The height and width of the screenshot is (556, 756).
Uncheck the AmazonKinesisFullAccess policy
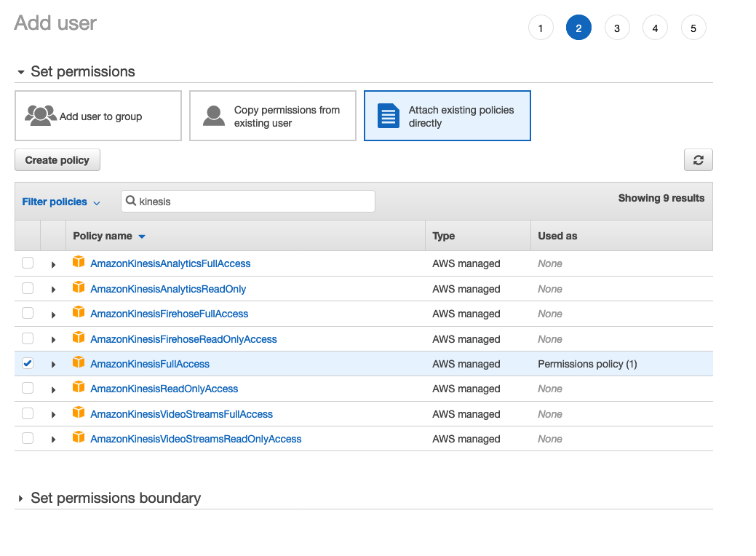pos(27,362)
